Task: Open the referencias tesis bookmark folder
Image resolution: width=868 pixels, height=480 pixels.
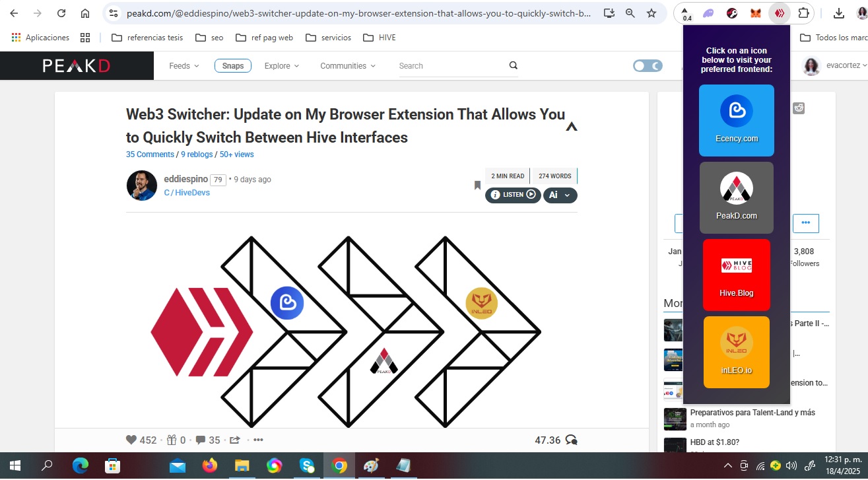Action: point(147,38)
